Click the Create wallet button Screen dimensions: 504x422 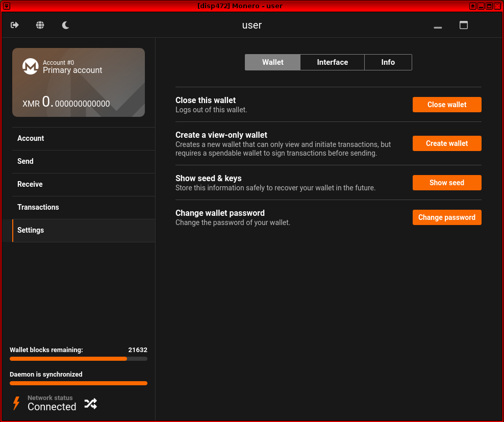pyautogui.click(x=447, y=143)
